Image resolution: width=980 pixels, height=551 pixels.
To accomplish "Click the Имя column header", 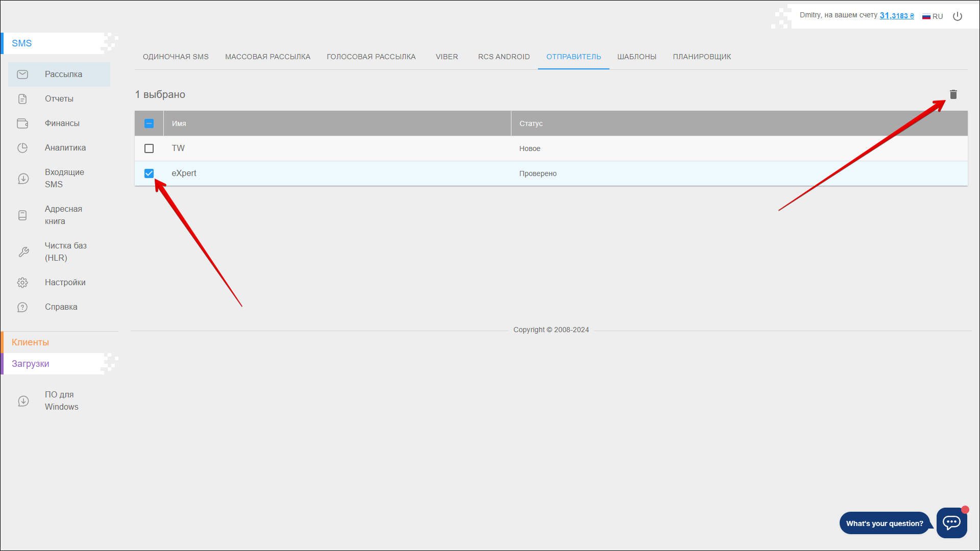I will click(179, 123).
